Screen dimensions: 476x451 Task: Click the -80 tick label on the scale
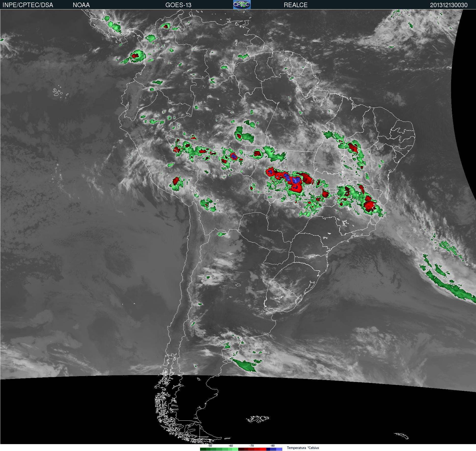tap(273, 446)
